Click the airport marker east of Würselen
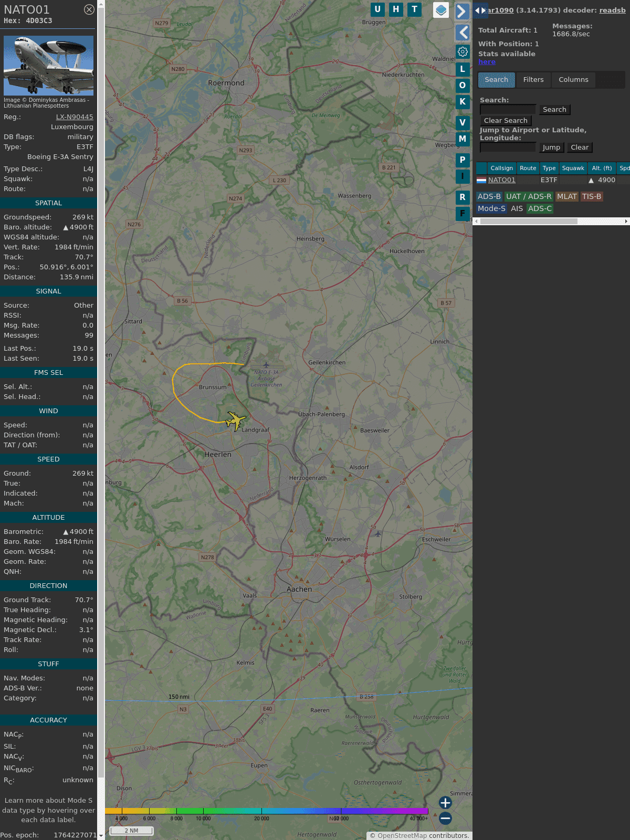 [377, 534]
